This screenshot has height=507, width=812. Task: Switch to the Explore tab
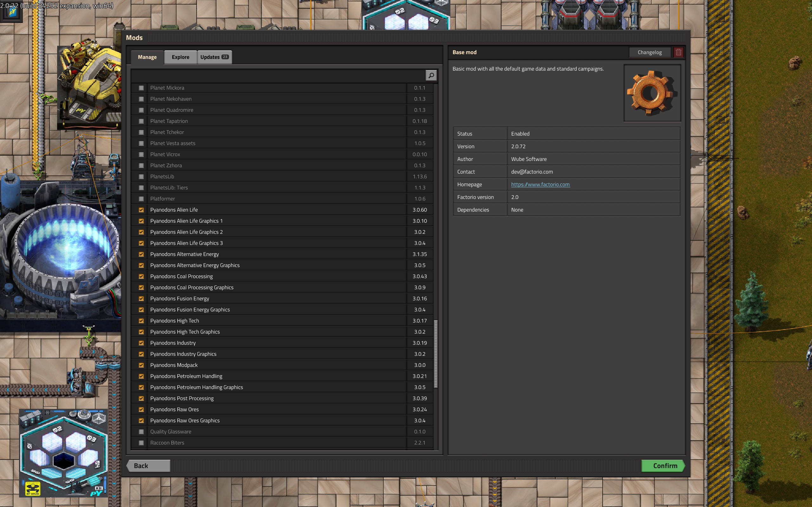pyautogui.click(x=180, y=57)
